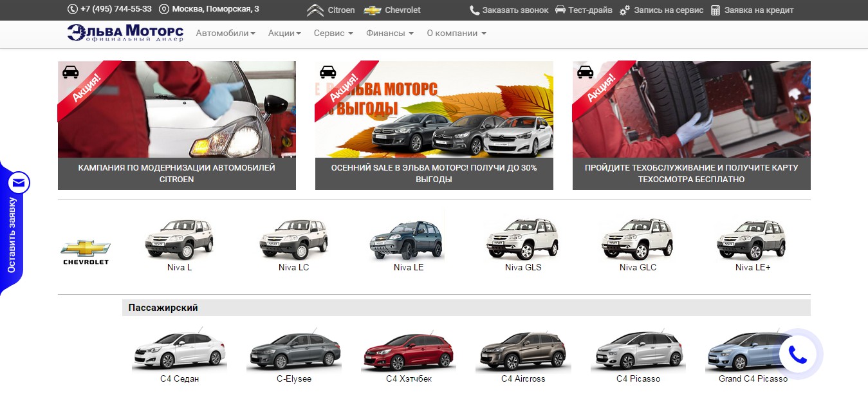Click car icon on Осенний Sale banner
This screenshot has height=401, width=868.
pyautogui.click(x=328, y=71)
